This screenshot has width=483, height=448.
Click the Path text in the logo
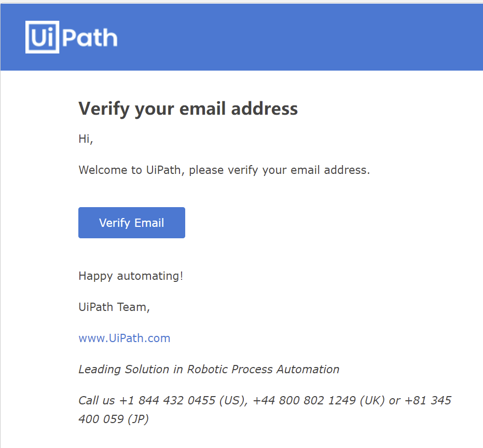pyautogui.click(x=89, y=36)
